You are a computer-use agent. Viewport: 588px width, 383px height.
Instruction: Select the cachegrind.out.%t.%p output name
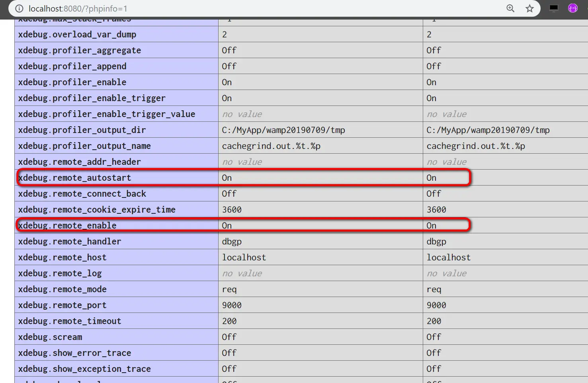click(271, 146)
